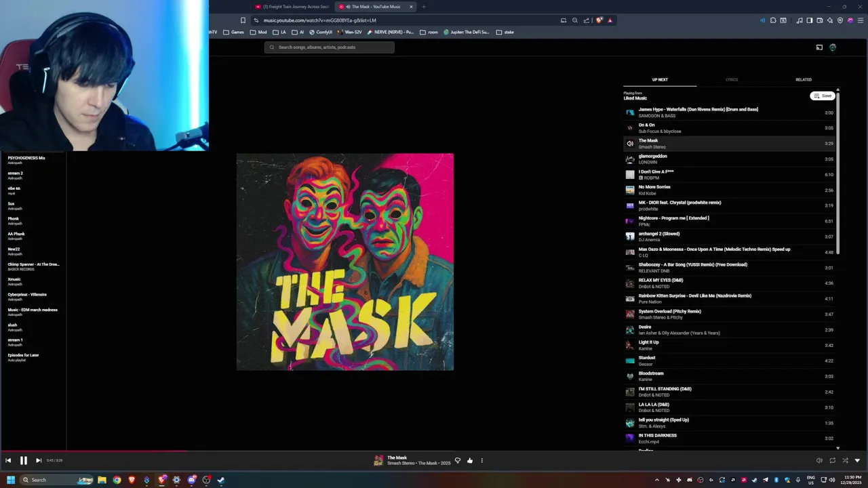Mute the player volume
868x488 pixels.
pyautogui.click(x=819, y=460)
